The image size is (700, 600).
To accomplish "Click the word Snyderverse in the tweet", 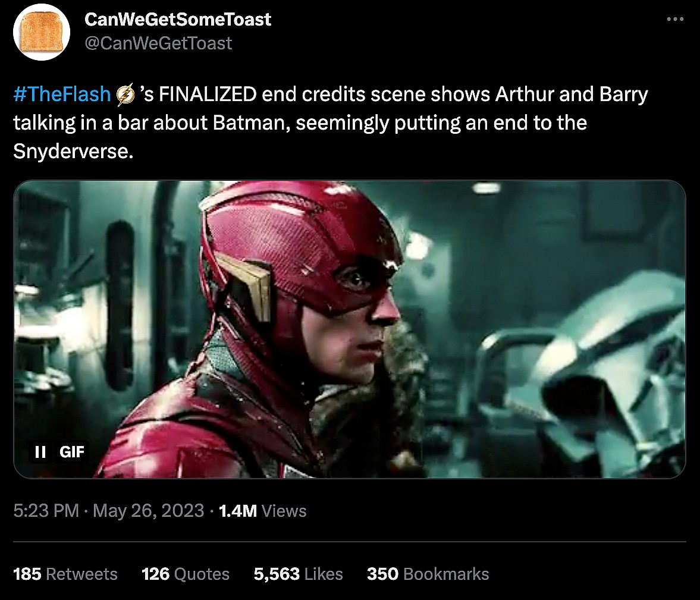I will pos(70,152).
